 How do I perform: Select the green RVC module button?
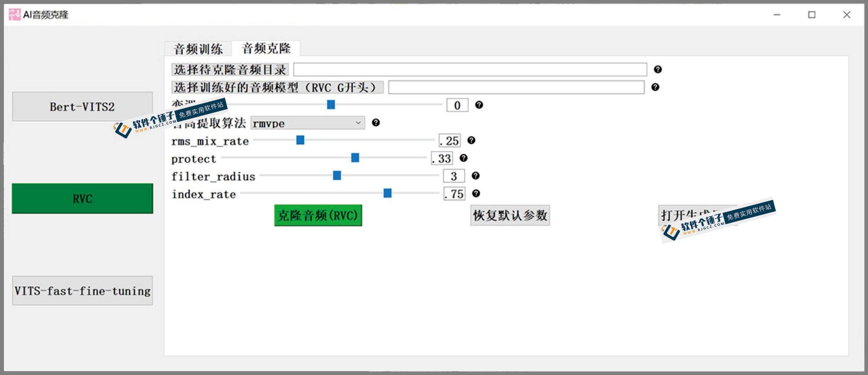point(82,198)
